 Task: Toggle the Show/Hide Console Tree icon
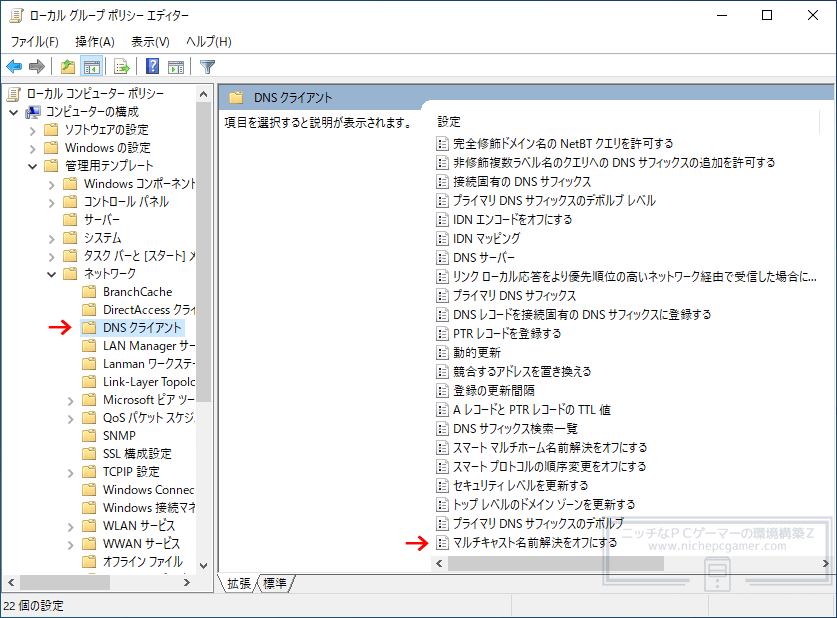click(91, 67)
